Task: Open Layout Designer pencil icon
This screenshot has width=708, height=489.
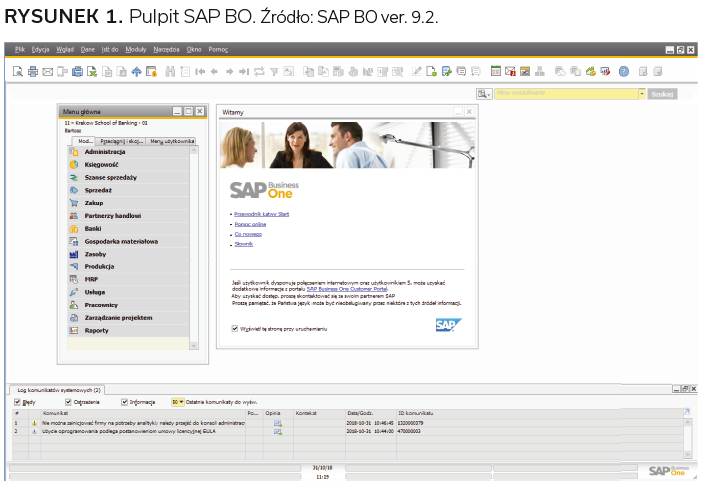Action: click(416, 71)
